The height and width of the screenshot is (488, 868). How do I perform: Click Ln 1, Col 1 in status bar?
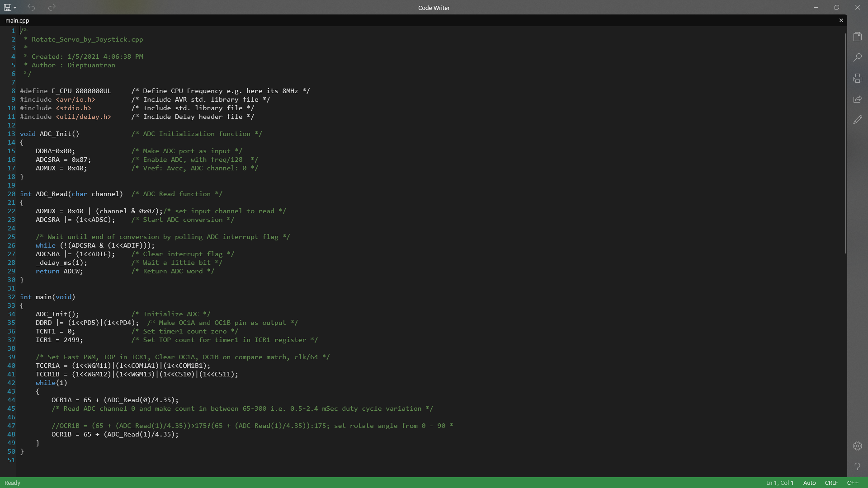tap(780, 483)
